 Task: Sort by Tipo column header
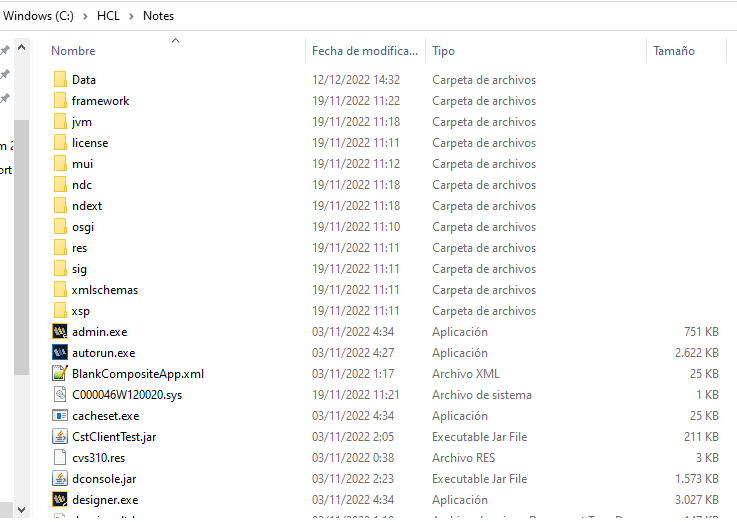[x=443, y=51]
